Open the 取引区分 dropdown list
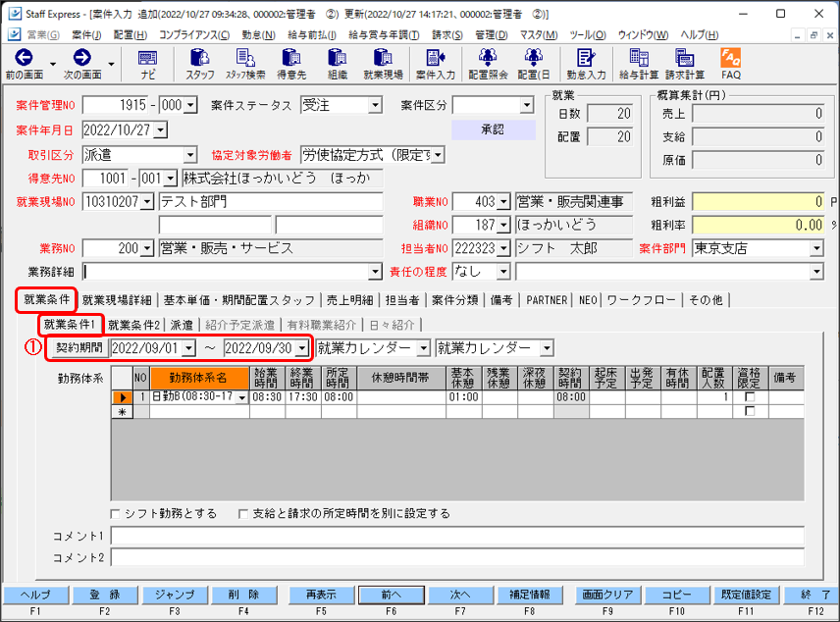The image size is (840, 622). 190,155
